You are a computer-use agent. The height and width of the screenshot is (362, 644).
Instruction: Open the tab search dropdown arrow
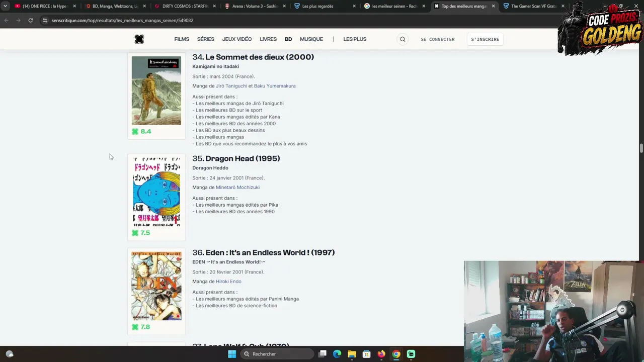[5, 6]
